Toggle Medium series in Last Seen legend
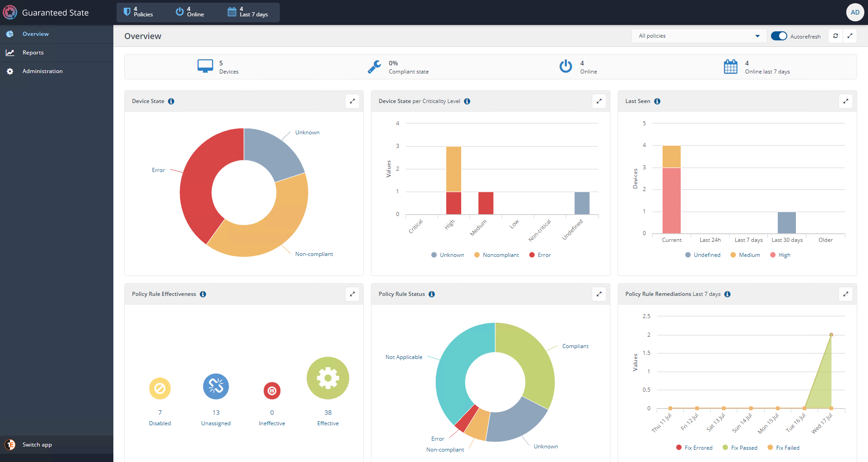Screen dimensions: 868x462 point(745,255)
